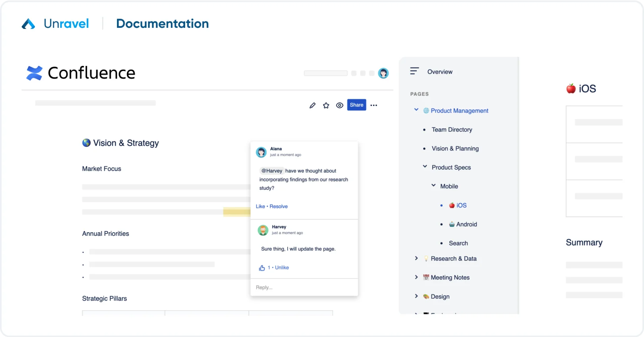Select the iOS page in sidebar
The width and height of the screenshot is (644, 337).
tap(462, 205)
